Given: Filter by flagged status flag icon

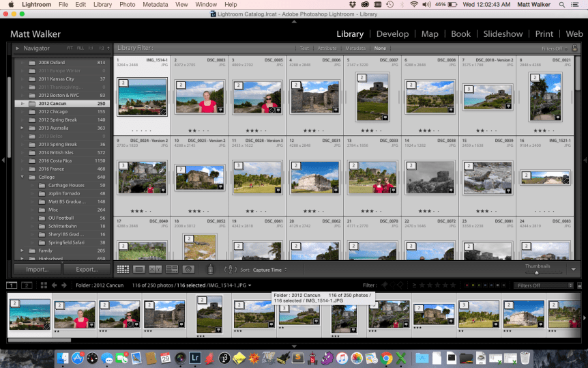Looking at the screenshot, I should tap(385, 285).
